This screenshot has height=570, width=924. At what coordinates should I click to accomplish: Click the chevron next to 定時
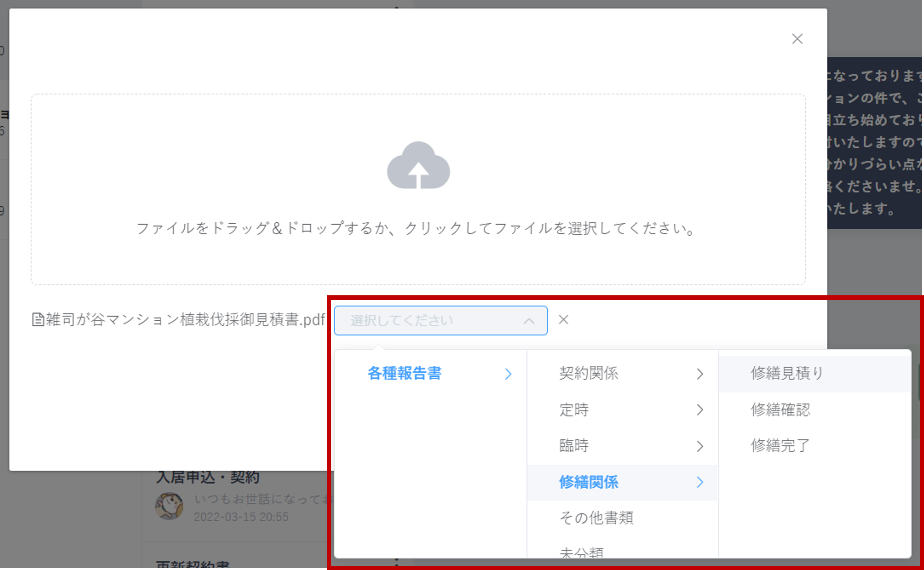[700, 410]
